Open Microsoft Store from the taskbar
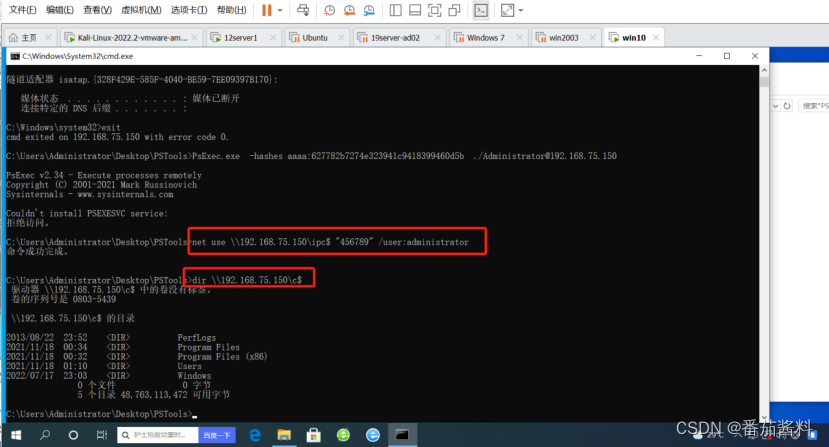Viewport: 829px width, 447px height. coord(314,435)
